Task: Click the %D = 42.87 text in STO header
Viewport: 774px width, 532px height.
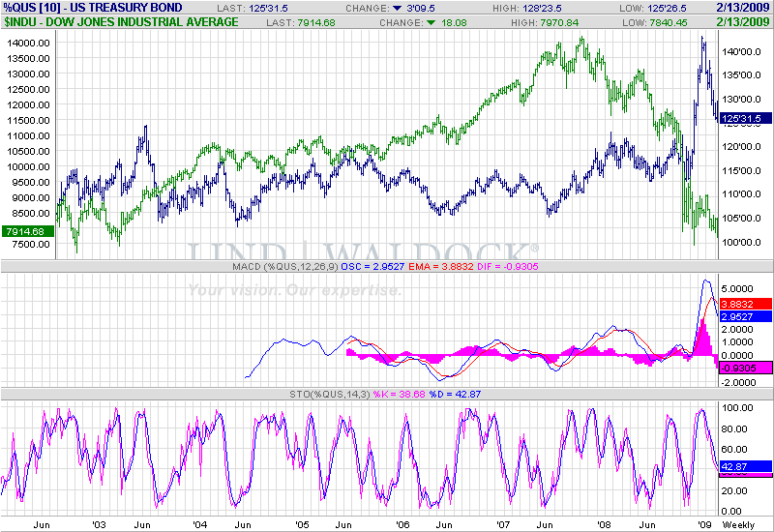Action: 455,395
